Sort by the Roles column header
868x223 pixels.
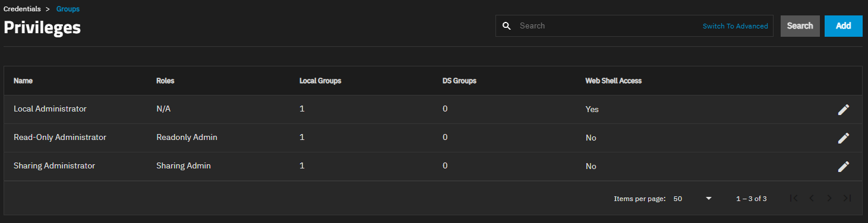pyautogui.click(x=165, y=81)
